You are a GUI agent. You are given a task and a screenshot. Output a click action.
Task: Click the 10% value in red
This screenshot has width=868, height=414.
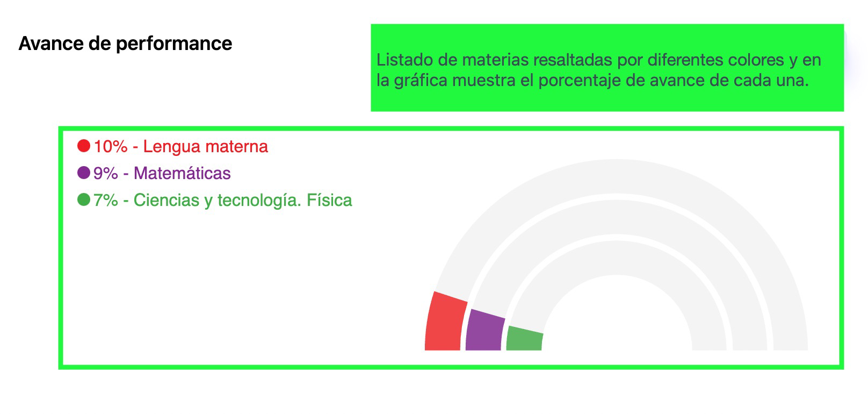[111, 146]
